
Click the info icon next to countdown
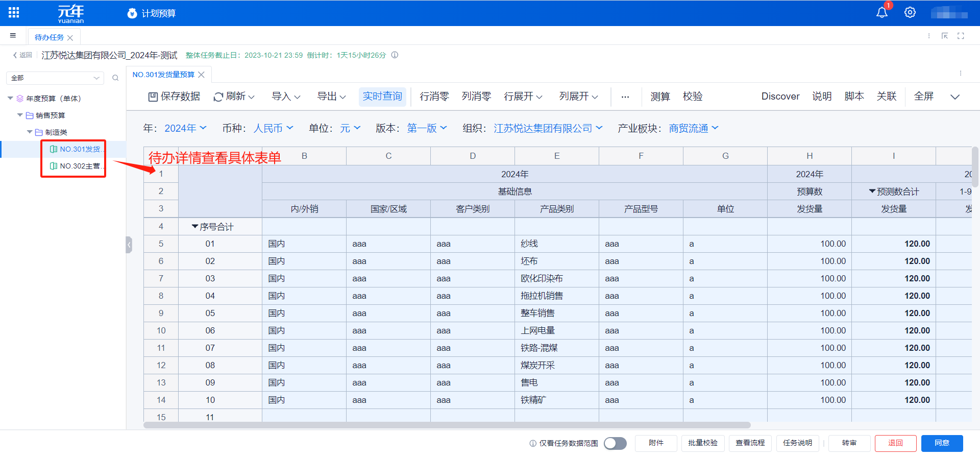[395, 55]
